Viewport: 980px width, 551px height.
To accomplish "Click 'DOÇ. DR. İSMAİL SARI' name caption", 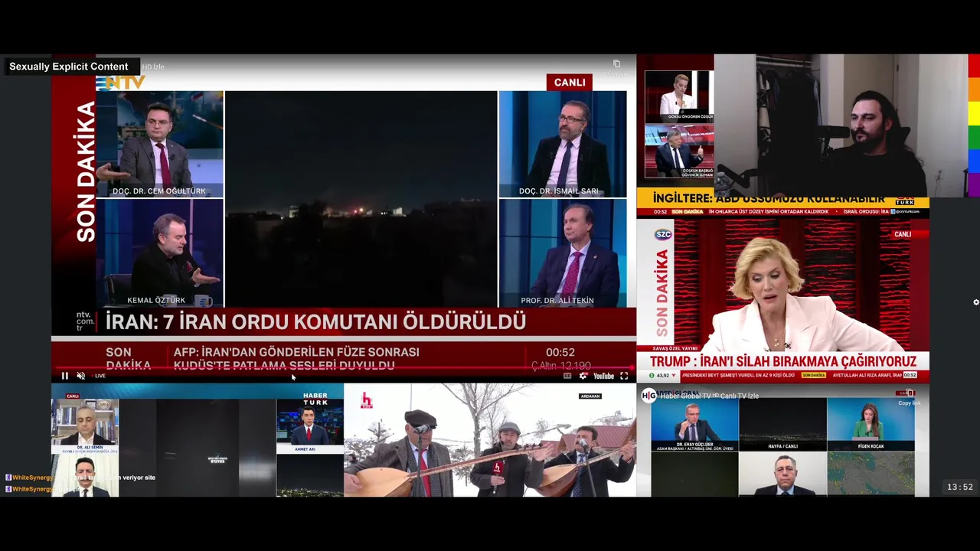I will pos(559,191).
